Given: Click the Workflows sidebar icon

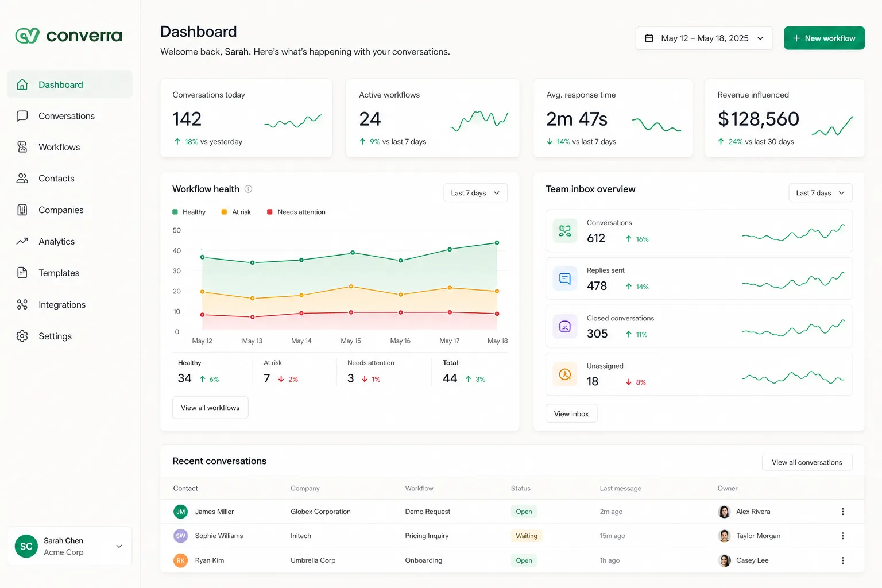Looking at the screenshot, I should (22, 147).
